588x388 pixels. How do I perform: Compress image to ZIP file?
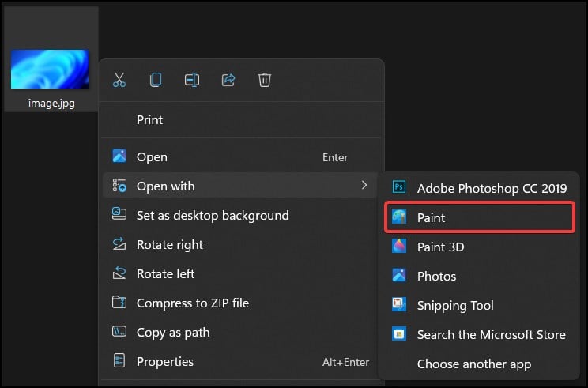tap(192, 303)
